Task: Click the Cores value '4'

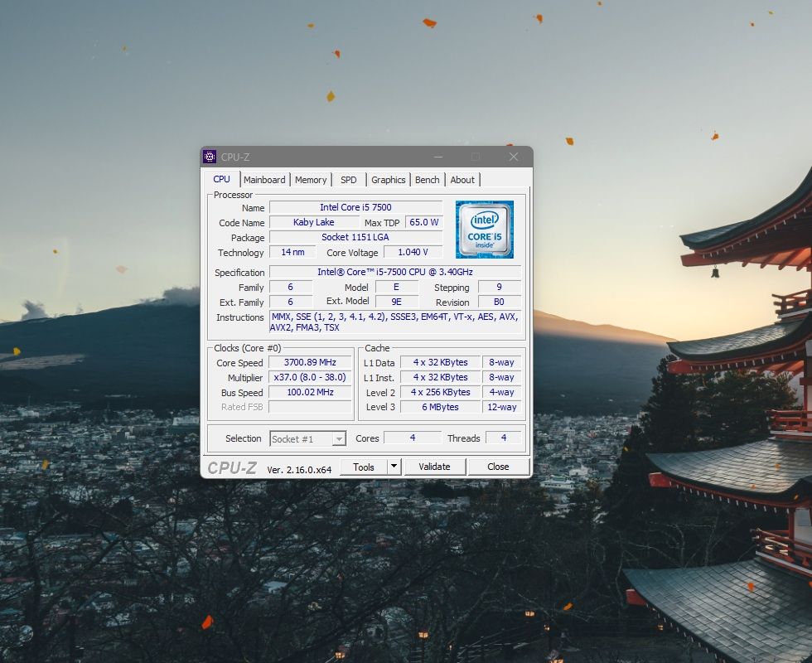Action: tap(413, 438)
